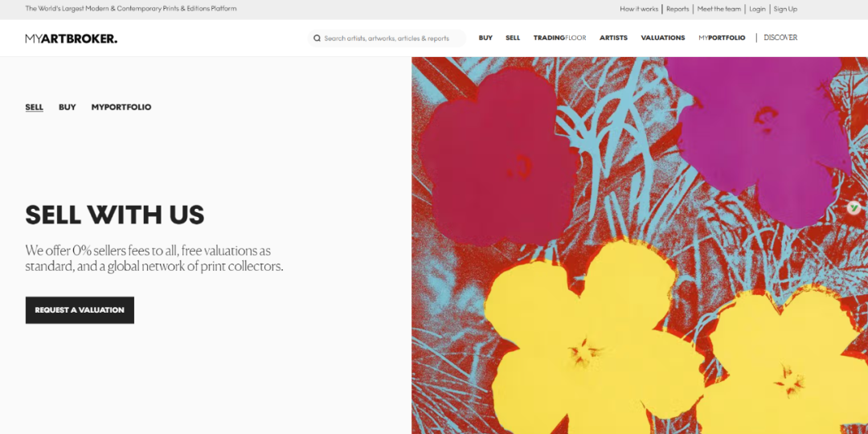Focus the search artists and artworks field
Viewport: 868px width, 434px height.
(x=387, y=39)
